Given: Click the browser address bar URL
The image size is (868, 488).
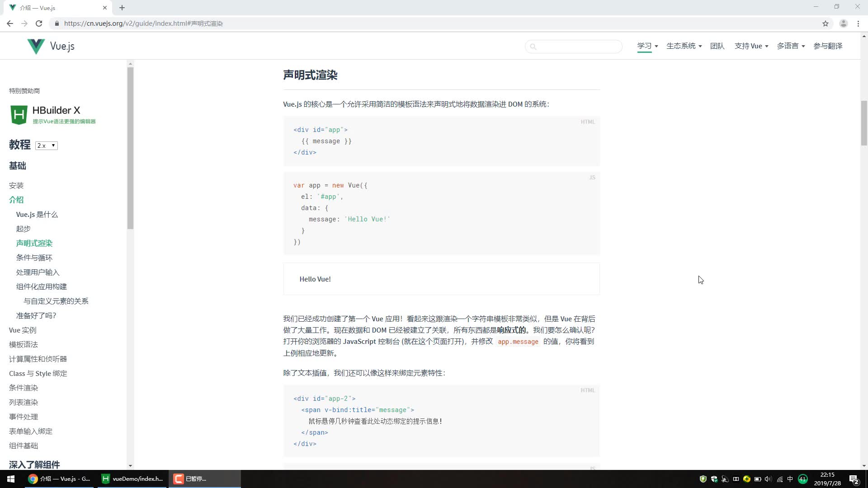Looking at the screenshot, I should pos(143,23).
